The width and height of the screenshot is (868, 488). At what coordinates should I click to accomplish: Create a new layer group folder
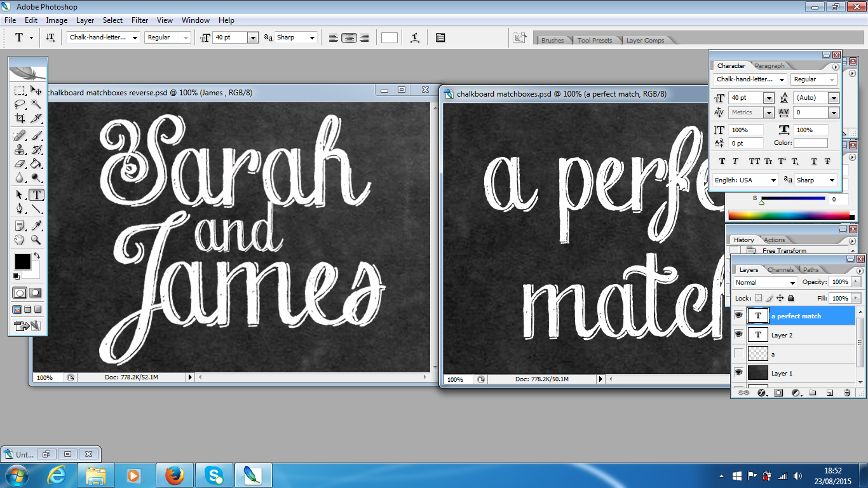click(x=812, y=393)
